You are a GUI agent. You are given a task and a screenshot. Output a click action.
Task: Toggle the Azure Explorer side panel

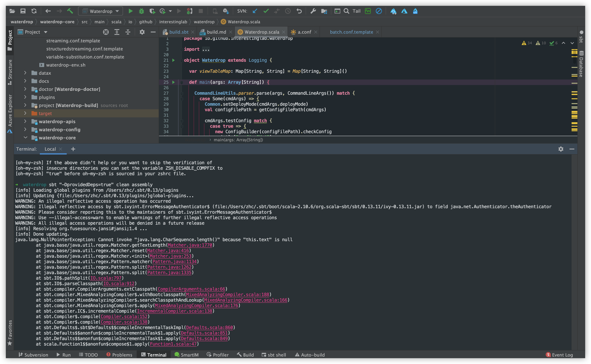(x=10, y=114)
